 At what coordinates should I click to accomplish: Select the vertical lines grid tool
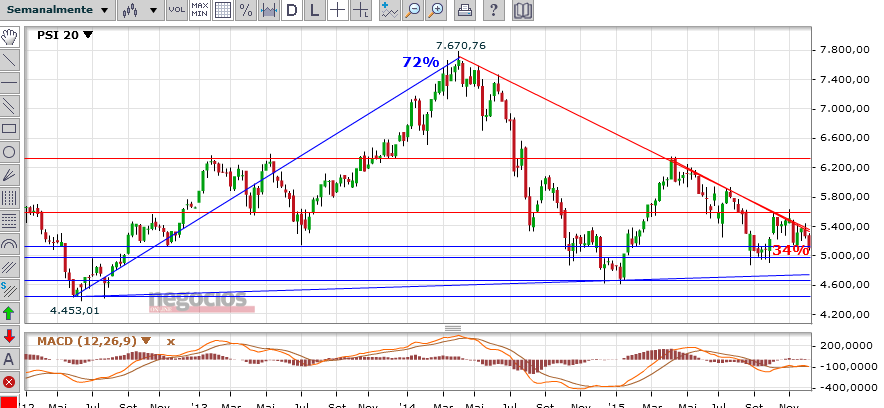click(x=9, y=198)
